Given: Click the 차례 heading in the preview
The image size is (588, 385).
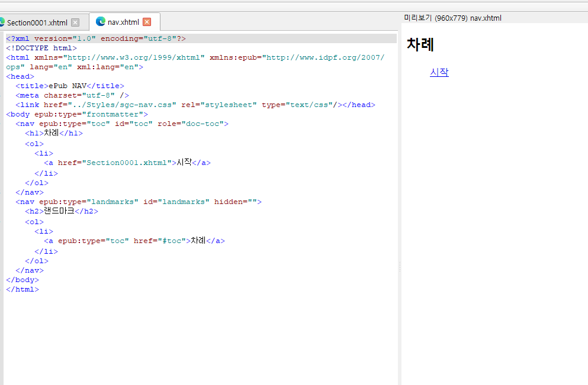Looking at the screenshot, I should (421, 44).
